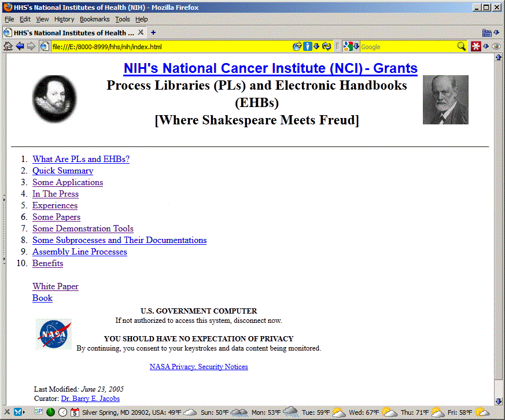
Task: Open NIH's National Cancer Institute (NCI) - Grants link
Action: 271,68
